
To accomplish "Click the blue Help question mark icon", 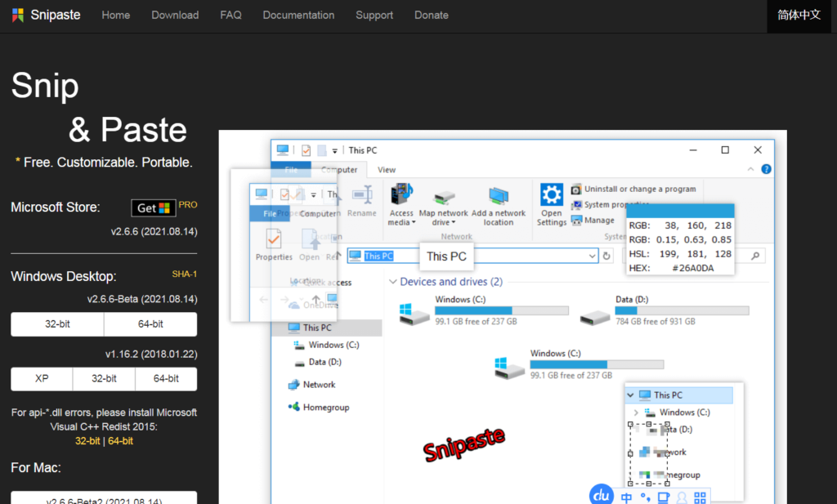I will point(766,169).
